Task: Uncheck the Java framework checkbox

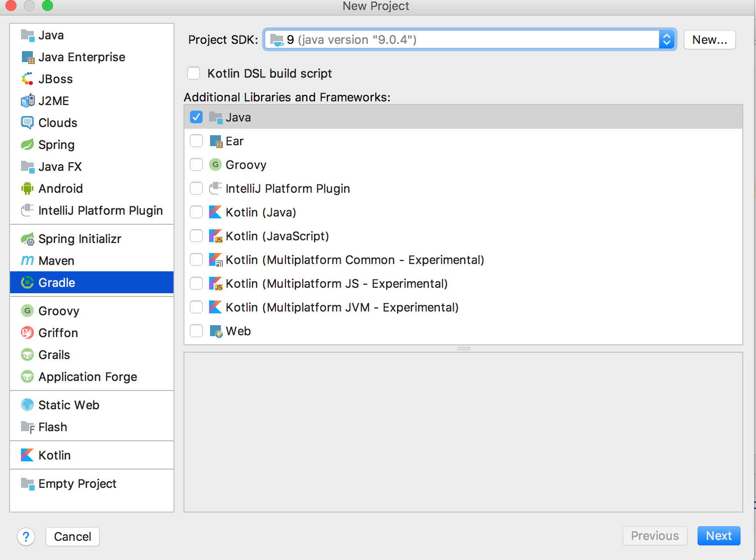Action: tap(196, 117)
